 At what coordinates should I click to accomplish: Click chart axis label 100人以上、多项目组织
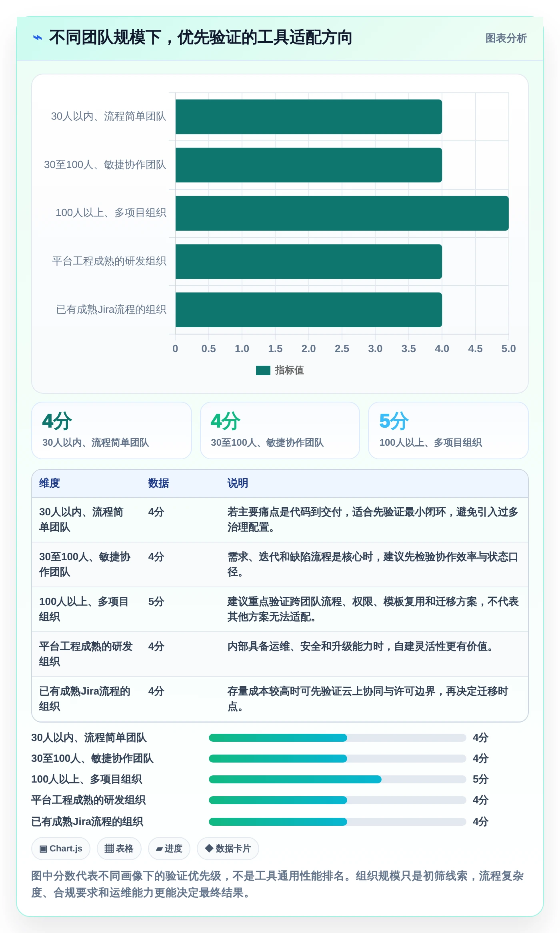pos(111,213)
